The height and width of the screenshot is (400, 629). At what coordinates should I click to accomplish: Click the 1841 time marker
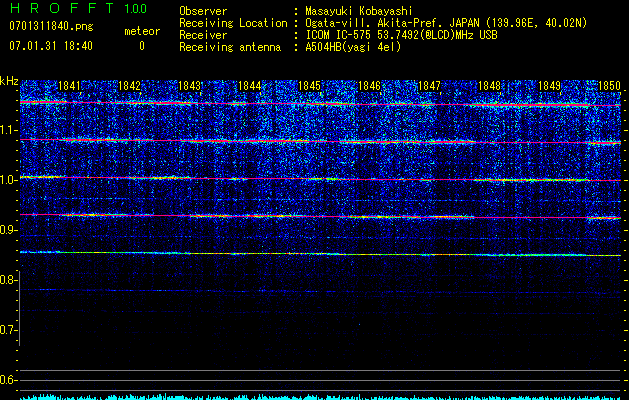[69, 87]
